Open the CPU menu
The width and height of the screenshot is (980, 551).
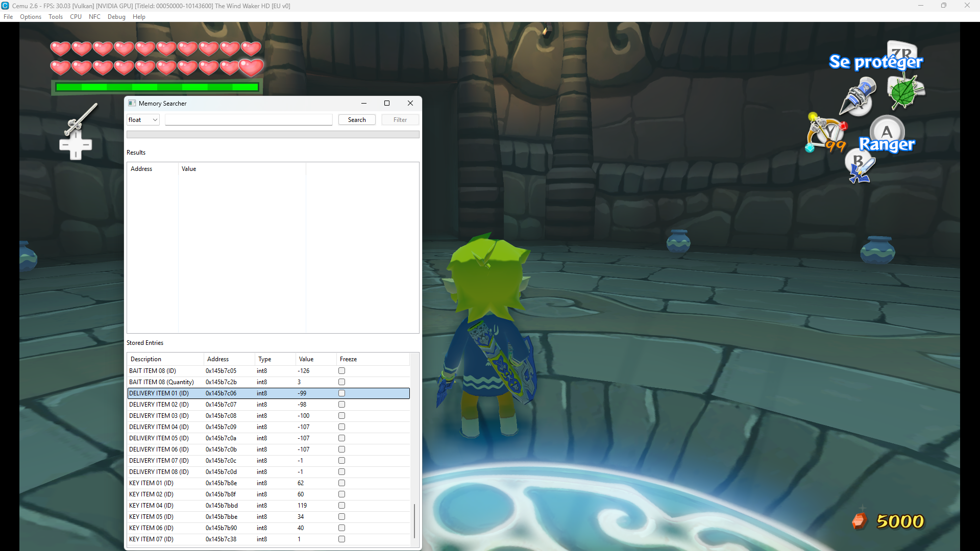pyautogui.click(x=76, y=17)
